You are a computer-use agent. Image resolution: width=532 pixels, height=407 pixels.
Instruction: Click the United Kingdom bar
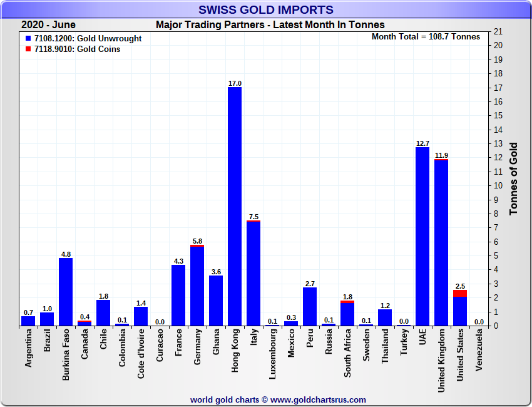441,243
